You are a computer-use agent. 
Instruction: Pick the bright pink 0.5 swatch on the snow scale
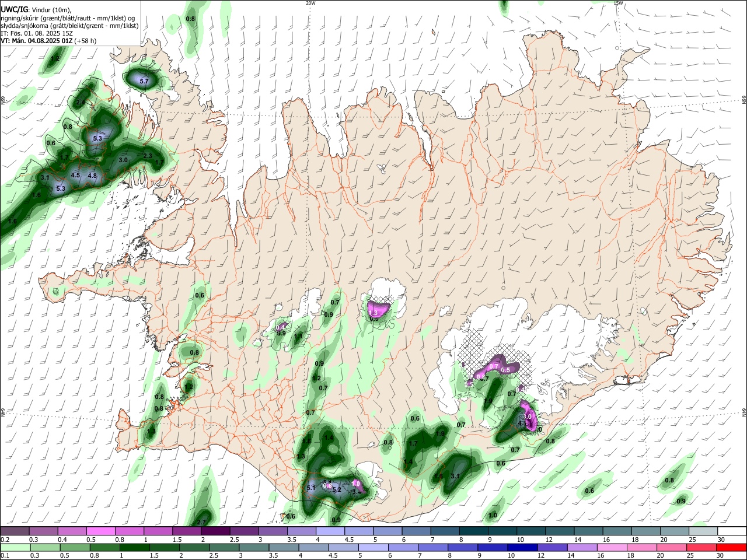point(100,531)
